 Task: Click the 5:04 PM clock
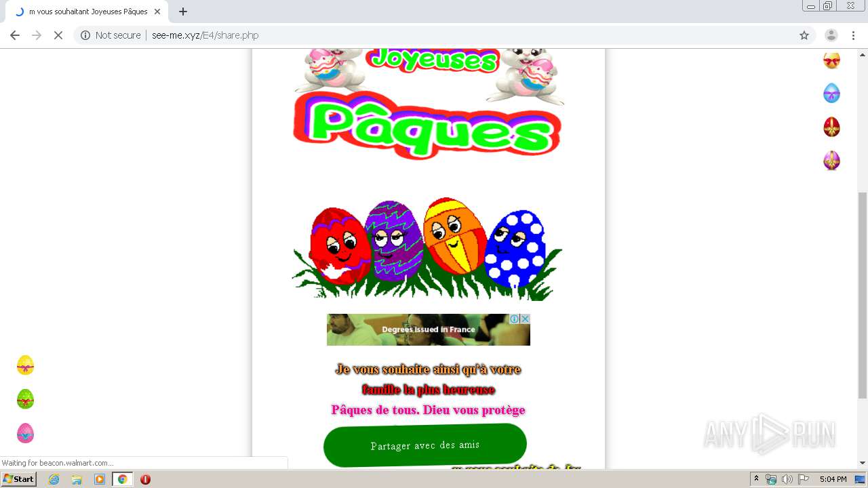point(833,479)
